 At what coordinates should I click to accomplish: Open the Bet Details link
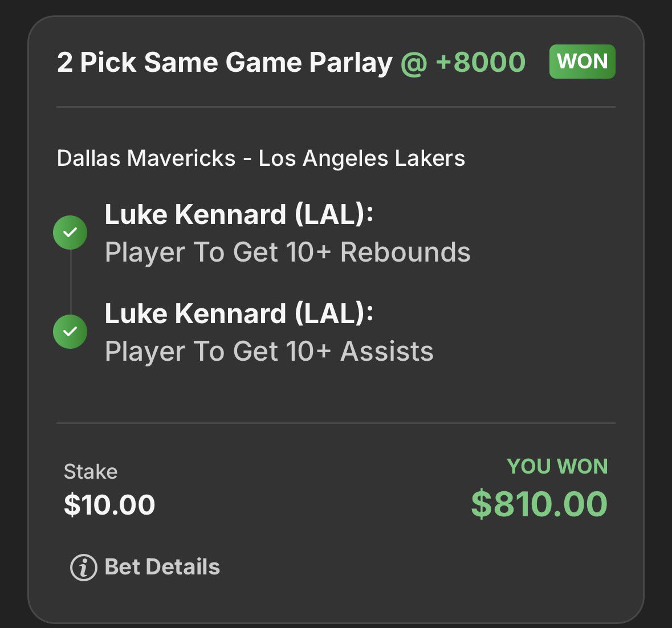tap(162, 567)
